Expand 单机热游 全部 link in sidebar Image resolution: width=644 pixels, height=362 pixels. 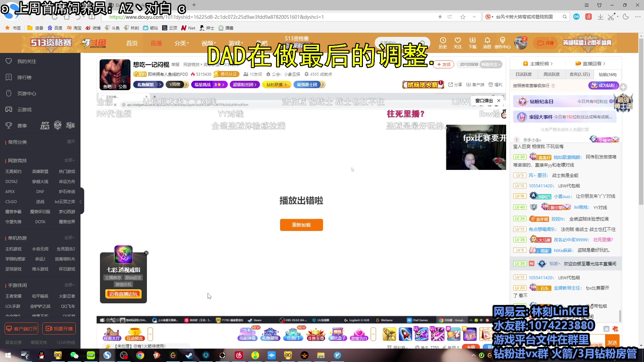(69, 238)
